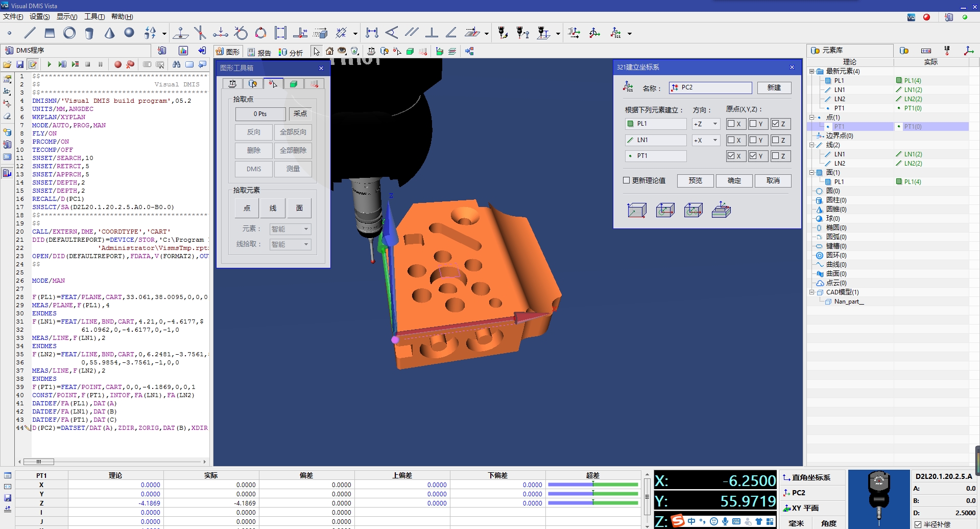Switch to the 实际 tab in element library
This screenshot has height=529, width=980.
(930, 62)
